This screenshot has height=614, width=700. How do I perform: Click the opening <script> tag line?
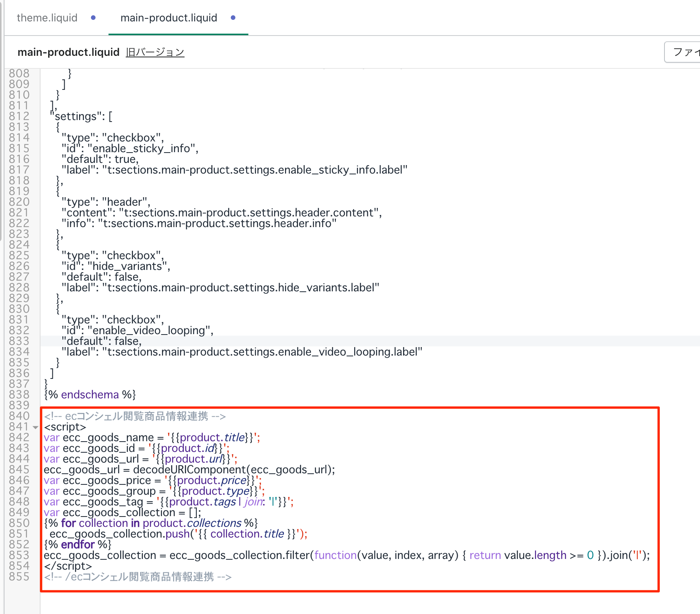click(x=65, y=426)
